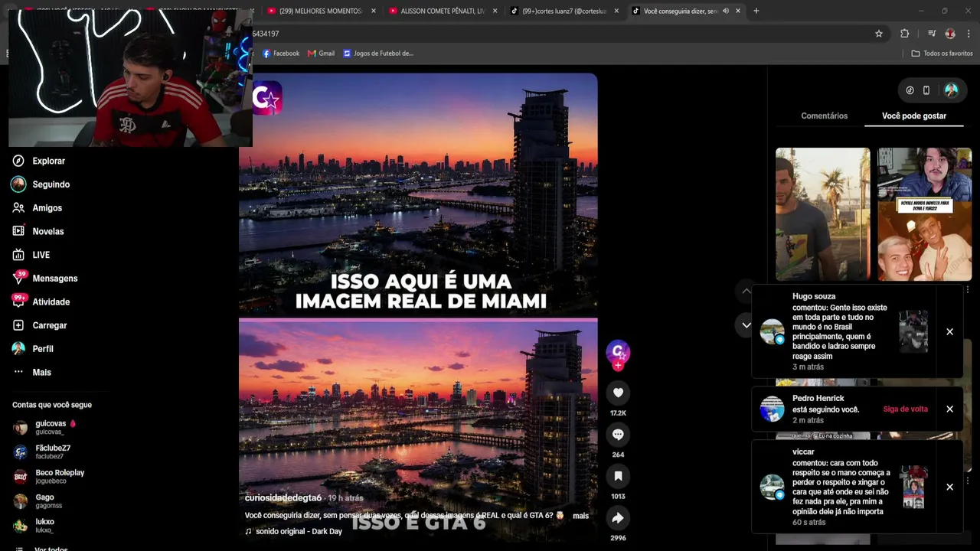Like the video with the heart icon

(x=618, y=393)
